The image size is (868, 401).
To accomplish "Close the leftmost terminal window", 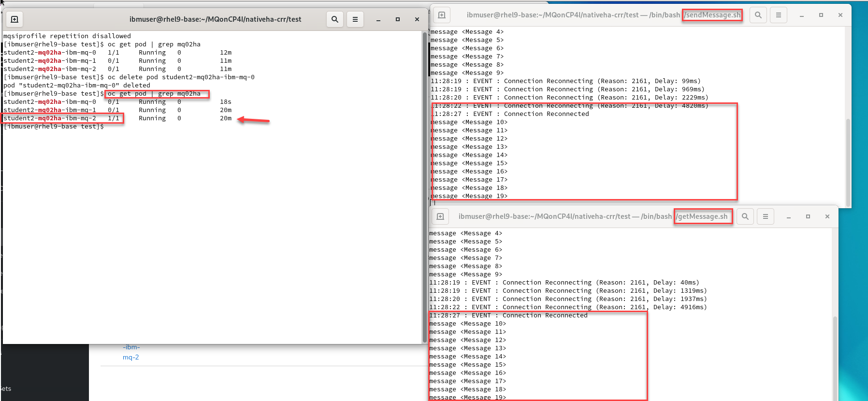I will coord(417,19).
